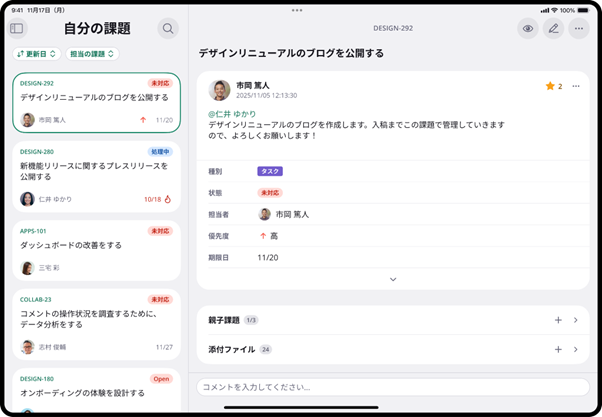
Task: Click the 未対応 status badge in details
Action: [269, 192]
